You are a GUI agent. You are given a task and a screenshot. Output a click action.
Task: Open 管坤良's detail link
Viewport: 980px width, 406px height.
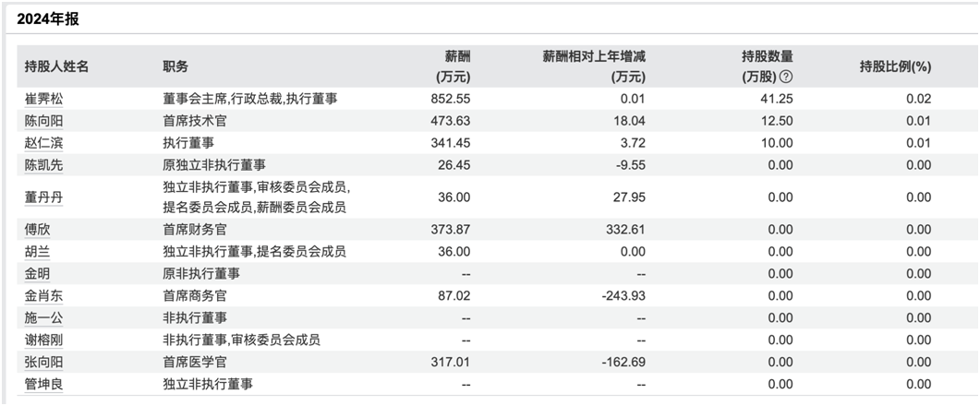[x=44, y=383]
